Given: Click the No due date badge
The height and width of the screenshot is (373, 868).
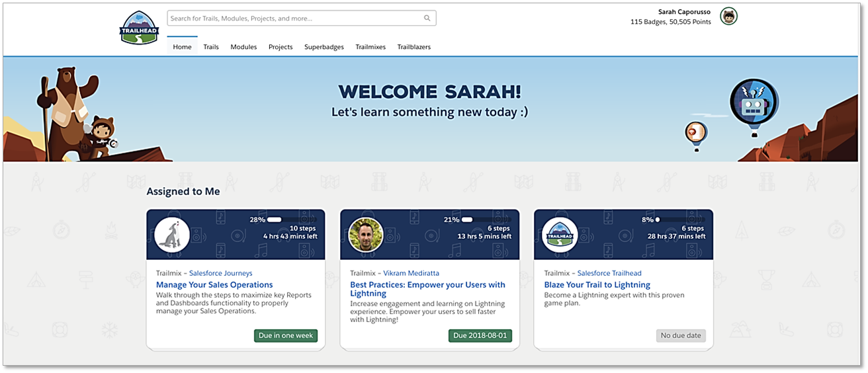Looking at the screenshot, I should coord(681,336).
